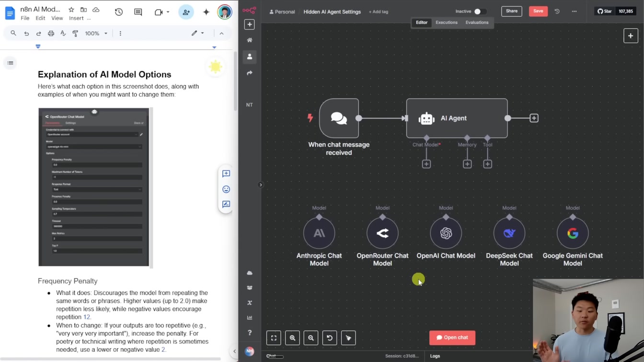The image size is (644, 362).
Task: Toggle the Inactive workflow switch
Action: (480, 11)
